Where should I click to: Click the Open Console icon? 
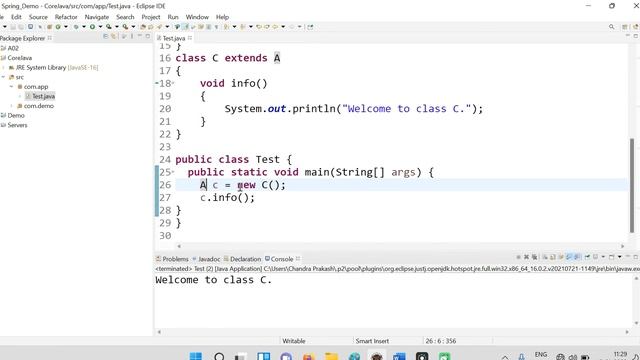(611, 257)
